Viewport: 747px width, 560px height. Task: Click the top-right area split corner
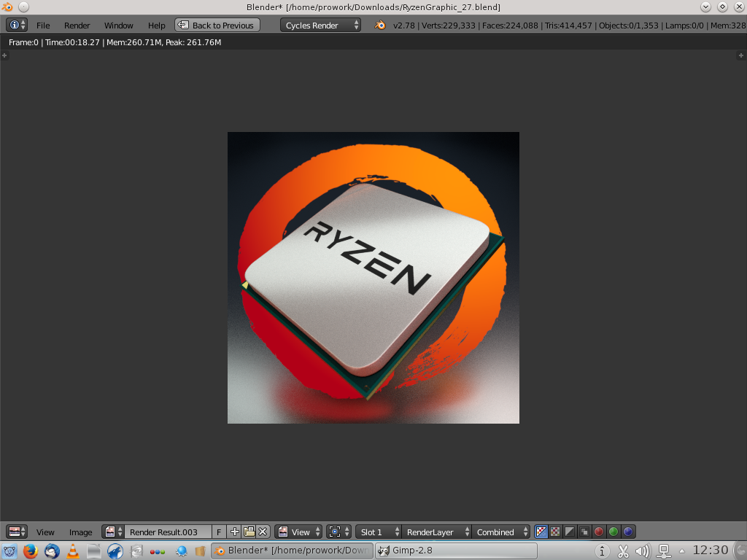[x=741, y=55]
